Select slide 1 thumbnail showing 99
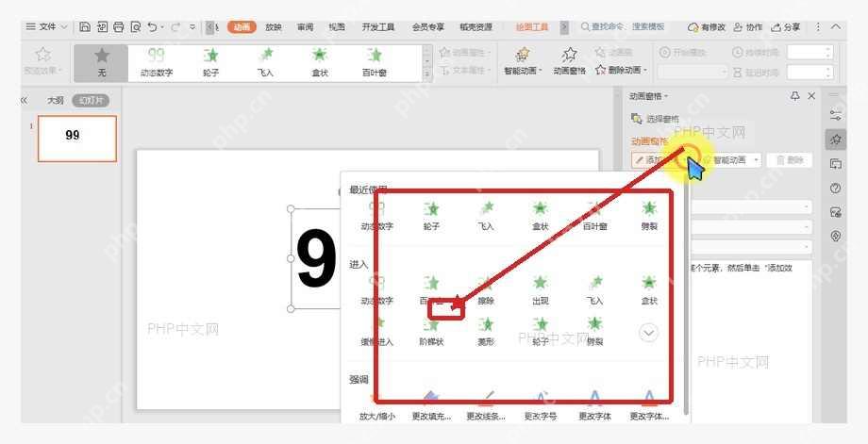The width and height of the screenshot is (868, 444). (x=77, y=139)
